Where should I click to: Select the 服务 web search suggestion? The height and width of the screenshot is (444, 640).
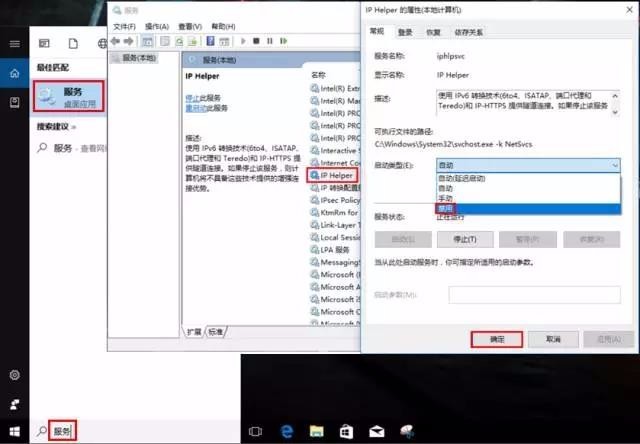(71, 148)
